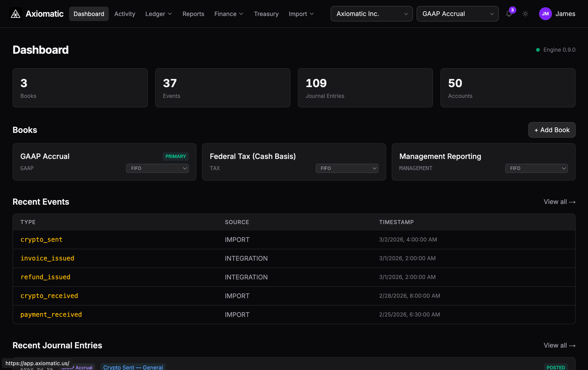Click the View all arrow for Recent Journal Entries
The width and height of the screenshot is (588, 370).
[x=559, y=345]
